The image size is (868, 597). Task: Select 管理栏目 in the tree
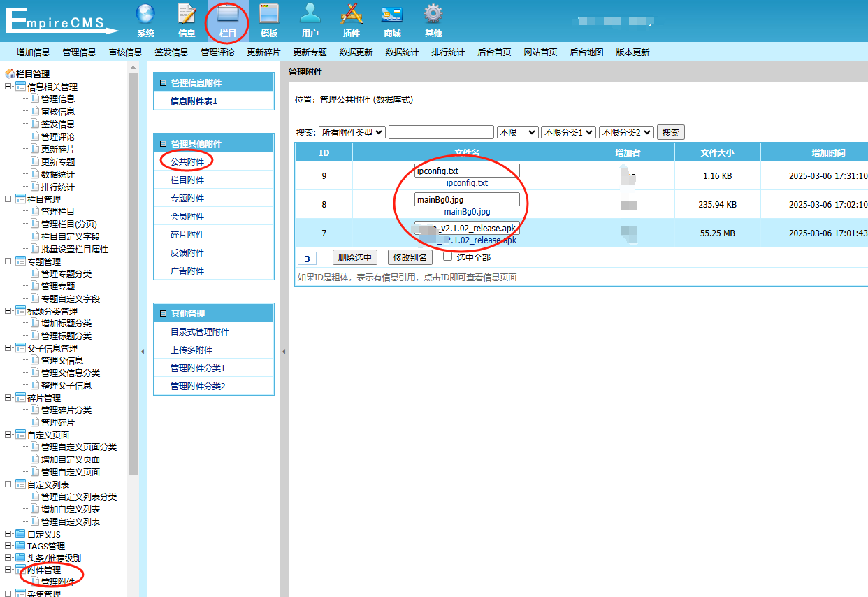[57, 211]
